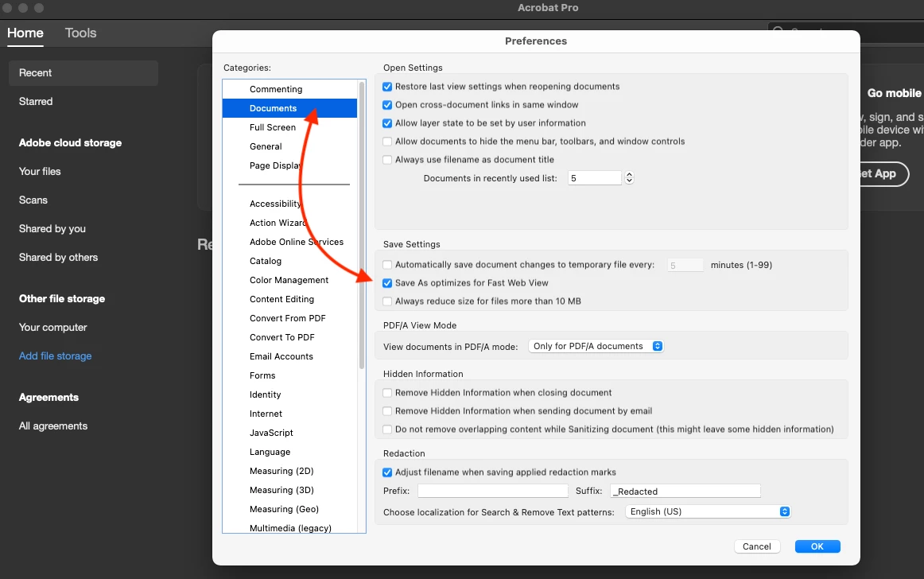Switch to the Home tab in Acrobat
Screen dimensions: 924x579
[x=25, y=33]
